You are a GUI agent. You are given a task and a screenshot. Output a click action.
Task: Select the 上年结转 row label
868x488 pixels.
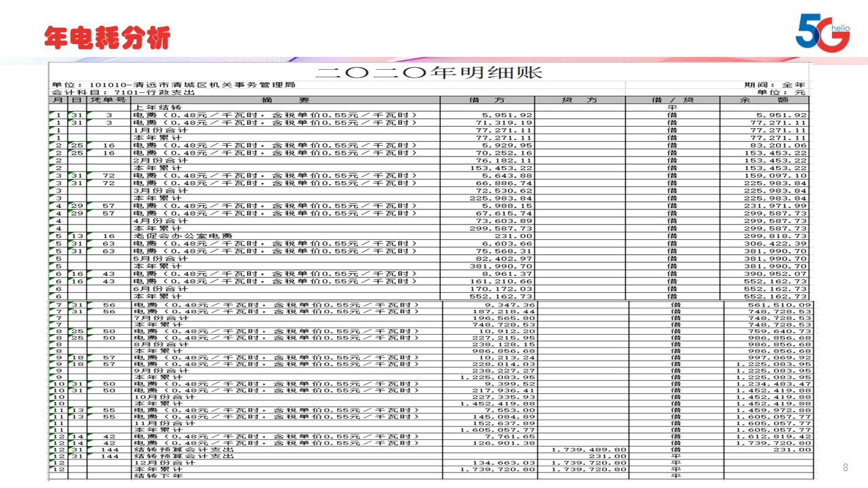click(x=157, y=107)
